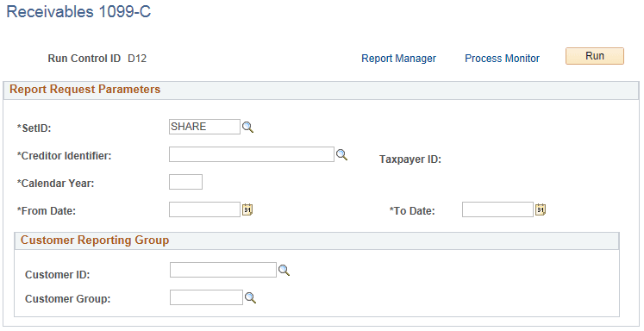The image size is (644, 331).
Task: Click the Receivables 1099-C page title
Action: (78, 11)
